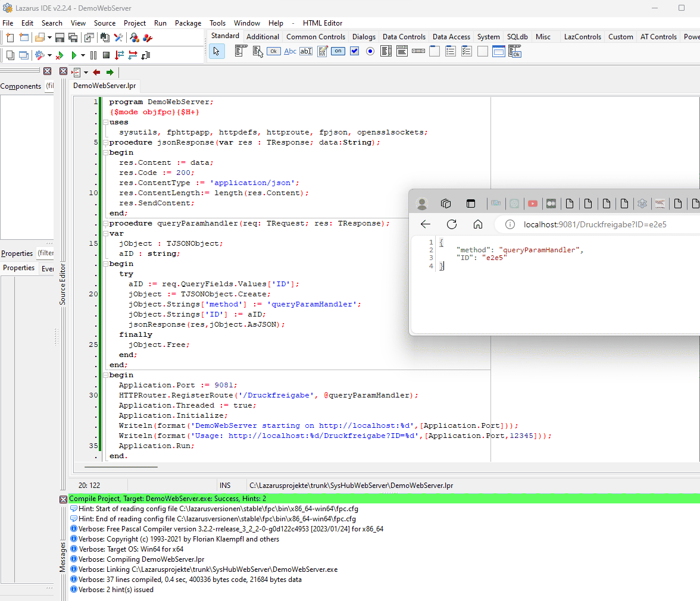Pick the TActionList component icon
This screenshot has width=700, height=601.
(x=515, y=51)
